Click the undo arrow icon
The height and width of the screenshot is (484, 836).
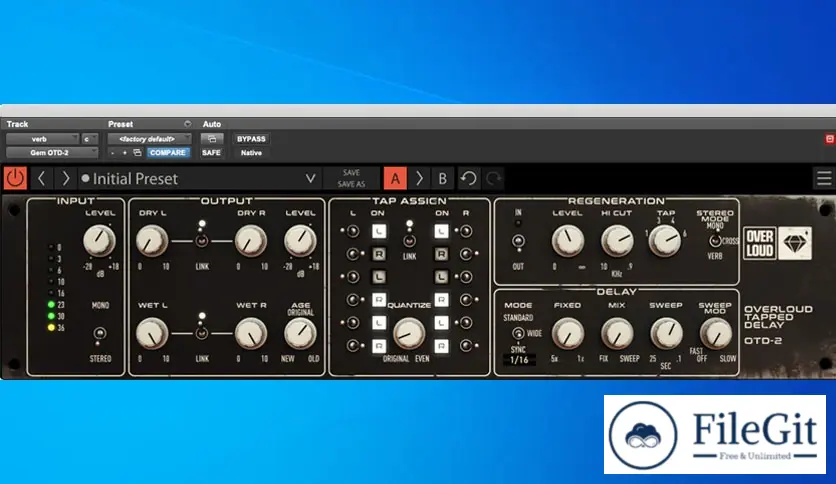pos(469,179)
